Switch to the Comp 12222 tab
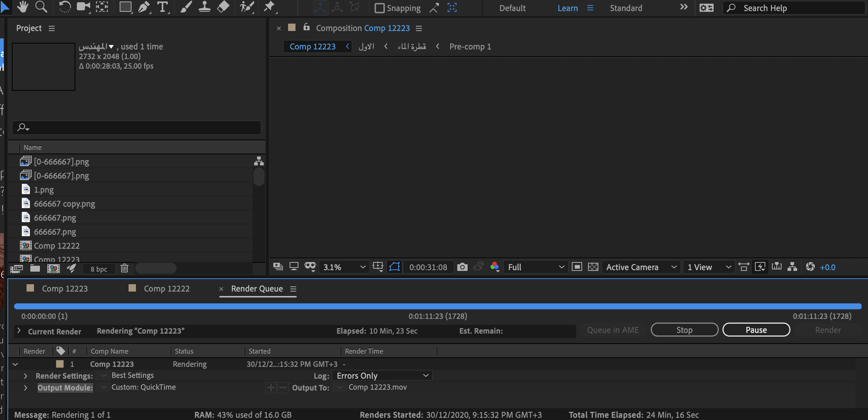The width and height of the screenshot is (868, 420). click(x=166, y=289)
